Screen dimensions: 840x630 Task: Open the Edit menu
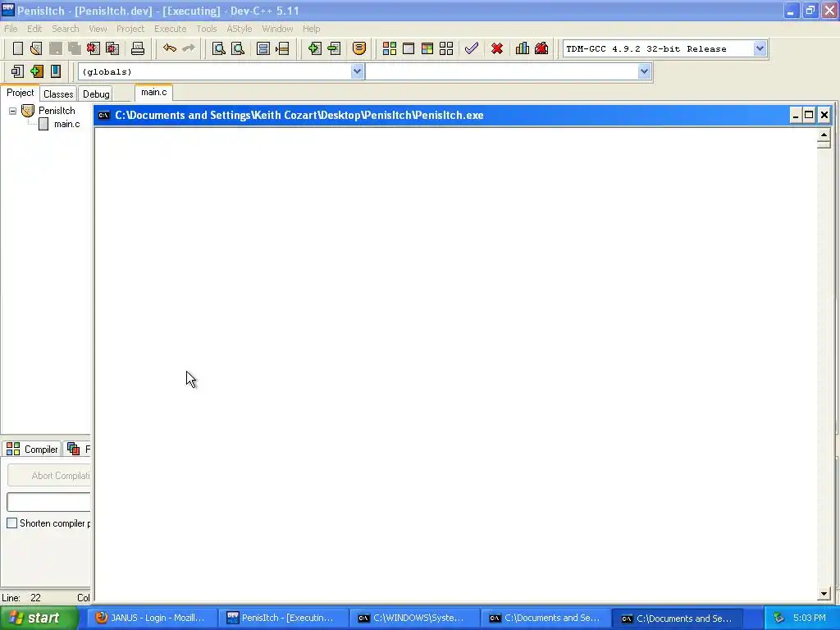coord(34,29)
